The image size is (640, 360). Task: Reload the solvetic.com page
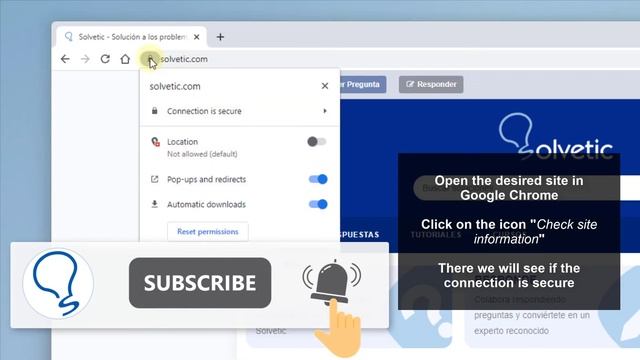[105, 59]
